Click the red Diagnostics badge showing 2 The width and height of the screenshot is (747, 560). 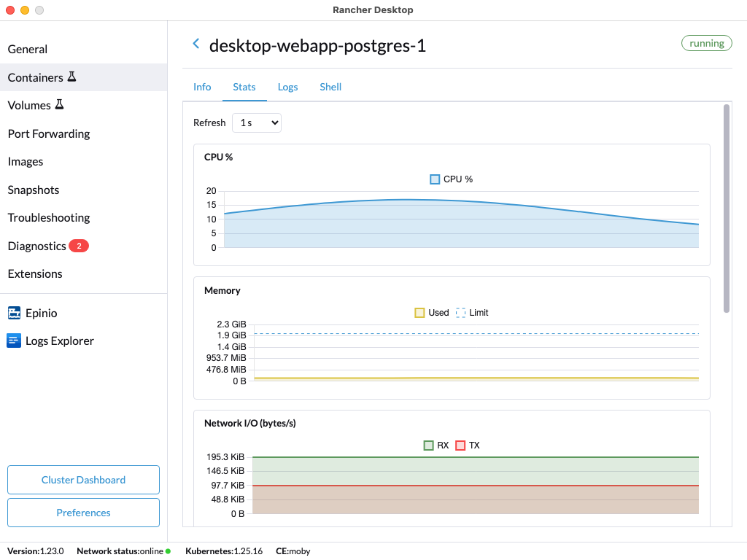pyautogui.click(x=79, y=246)
